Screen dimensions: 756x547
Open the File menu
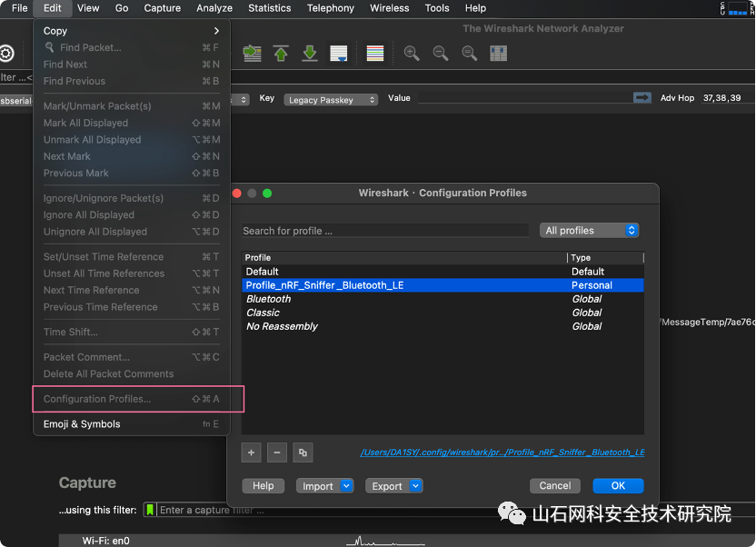pyautogui.click(x=20, y=8)
